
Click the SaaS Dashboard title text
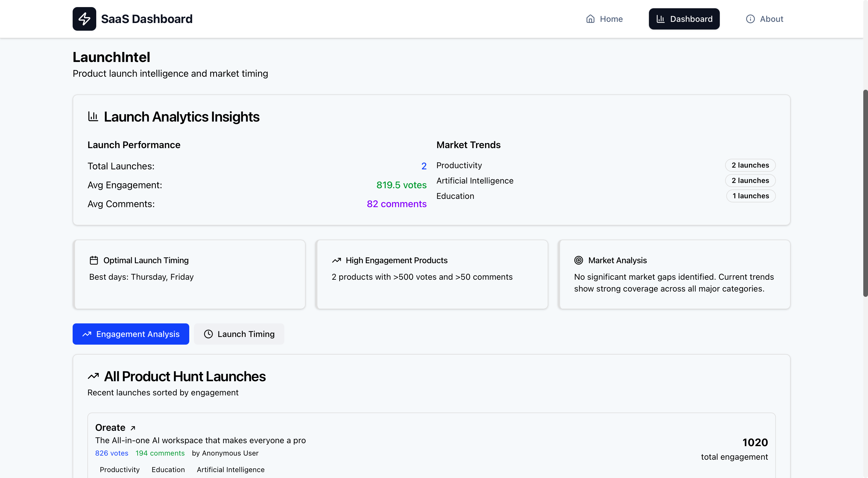tap(146, 19)
